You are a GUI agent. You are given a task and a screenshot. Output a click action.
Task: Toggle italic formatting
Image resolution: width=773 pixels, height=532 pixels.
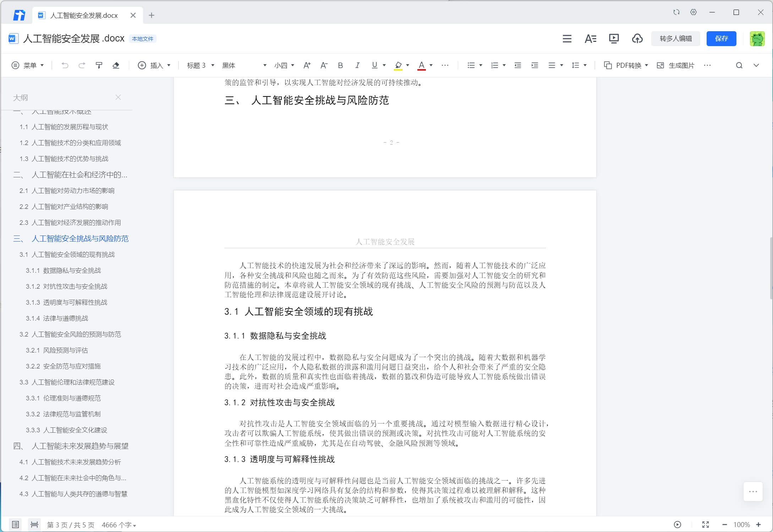point(357,65)
